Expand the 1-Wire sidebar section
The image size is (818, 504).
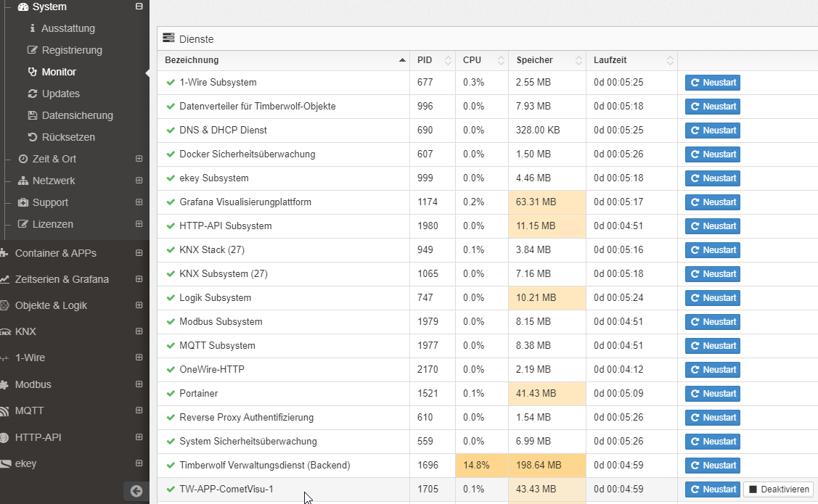tap(139, 358)
